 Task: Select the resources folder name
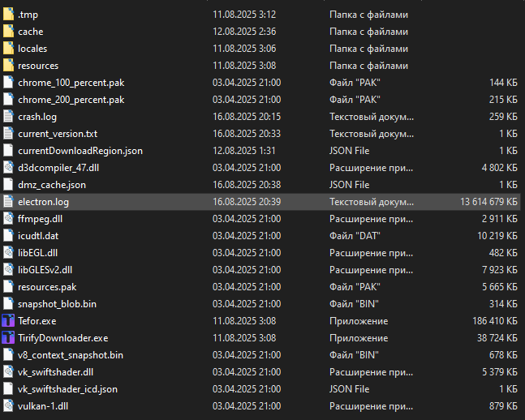pos(38,66)
